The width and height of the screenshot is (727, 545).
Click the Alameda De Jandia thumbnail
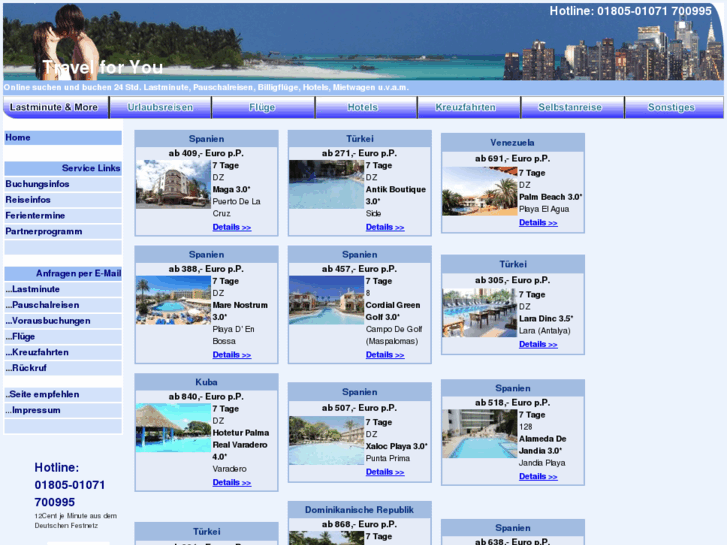480,434
